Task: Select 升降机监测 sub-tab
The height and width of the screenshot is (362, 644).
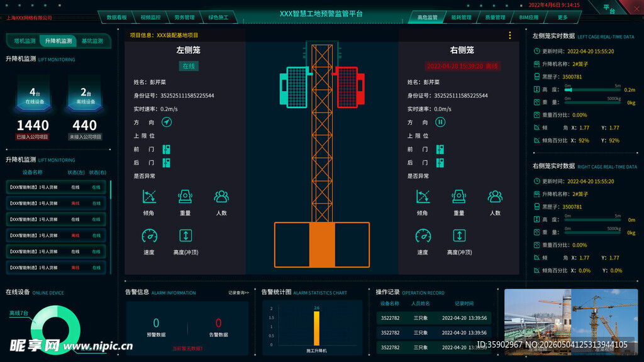Action: 58,41
